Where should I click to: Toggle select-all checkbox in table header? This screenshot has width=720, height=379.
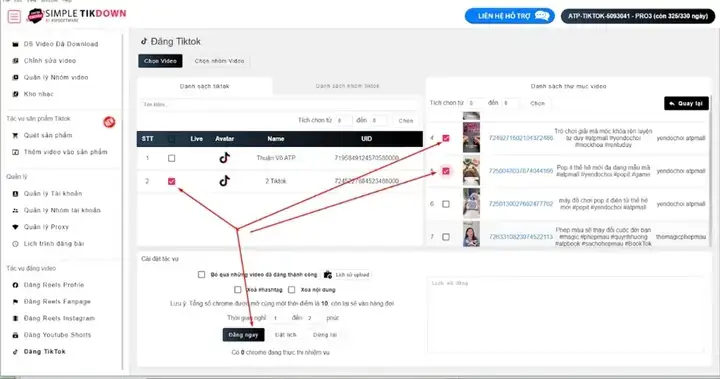171,138
